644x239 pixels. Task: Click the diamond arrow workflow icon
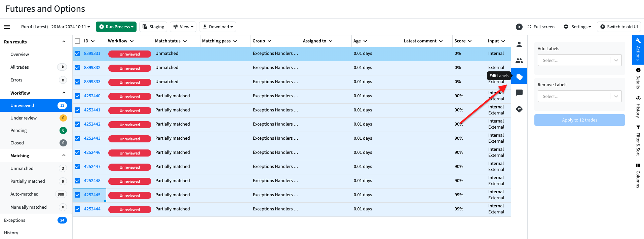[x=519, y=109]
